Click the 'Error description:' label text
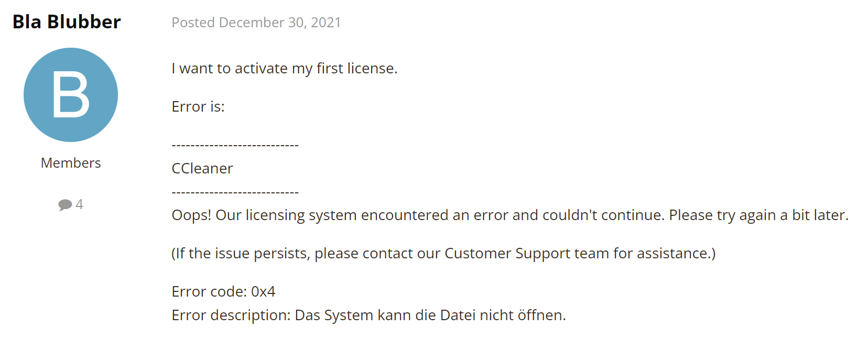Image resolution: width=868 pixels, height=338 pixels. click(x=231, y=315)
